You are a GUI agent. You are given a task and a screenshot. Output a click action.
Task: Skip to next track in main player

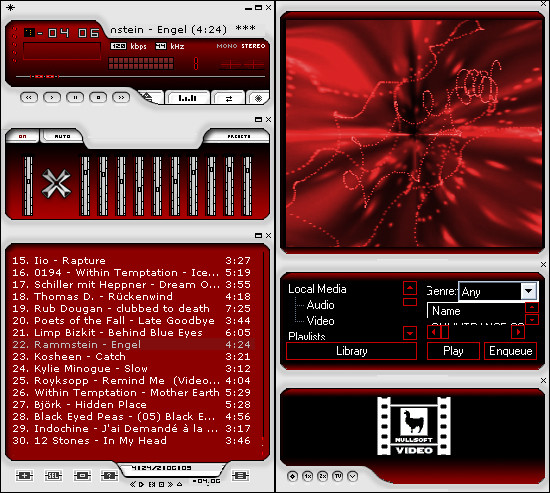pyautogui.click(x=121, y=98)
